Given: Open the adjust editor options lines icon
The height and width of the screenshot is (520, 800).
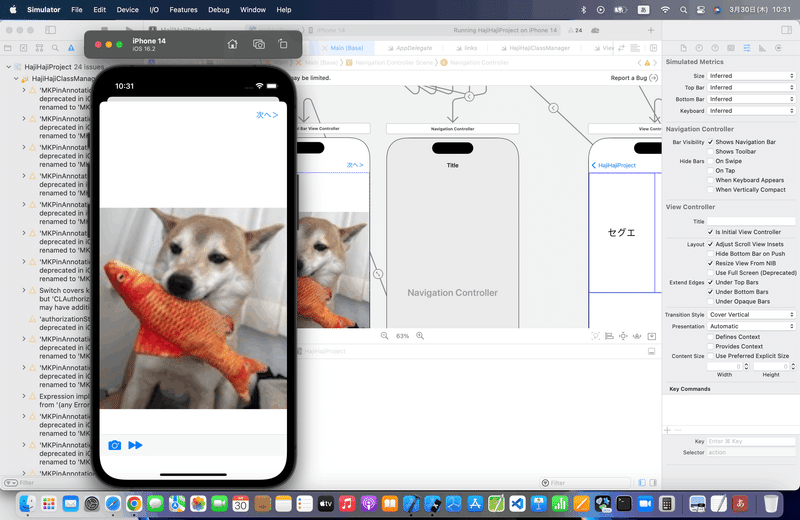Looking at the screenshot, I should point(635,48).
